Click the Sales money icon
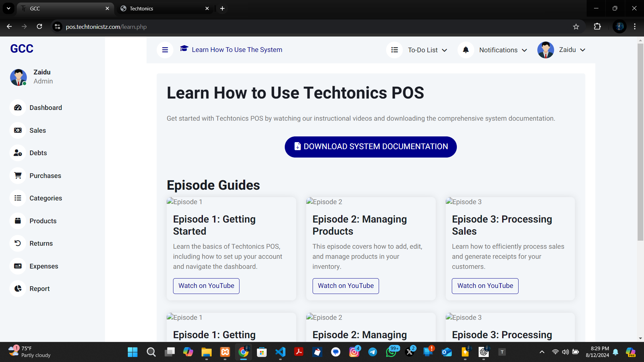This screenshot has width=644, height=362. (x=18, y=130)
